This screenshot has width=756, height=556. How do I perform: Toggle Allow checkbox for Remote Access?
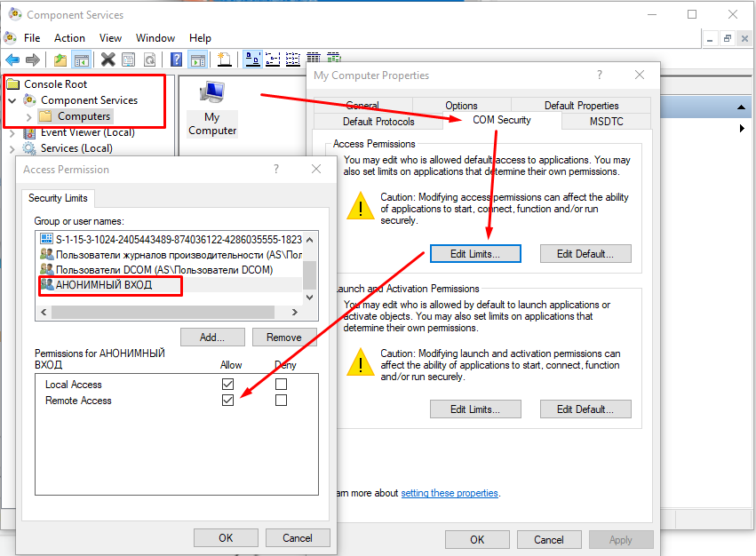tap(228, 401)
